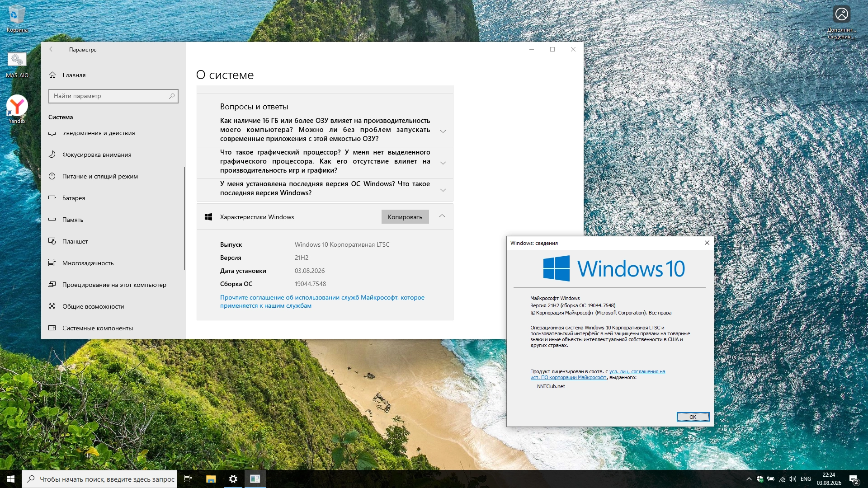
Task: Click the install date 03.08.2026 value
Action: 310,271
